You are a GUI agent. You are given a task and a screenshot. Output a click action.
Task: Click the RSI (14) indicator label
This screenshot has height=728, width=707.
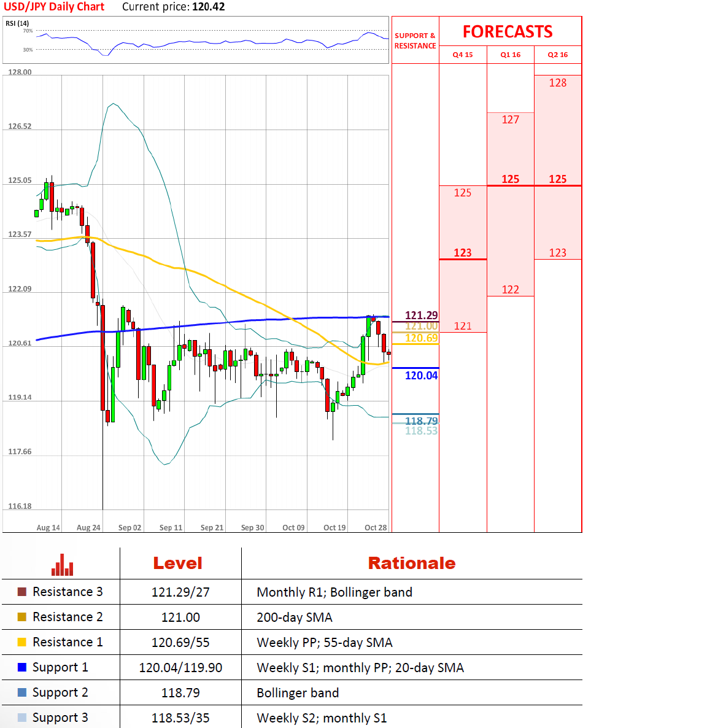click(17, 23)
